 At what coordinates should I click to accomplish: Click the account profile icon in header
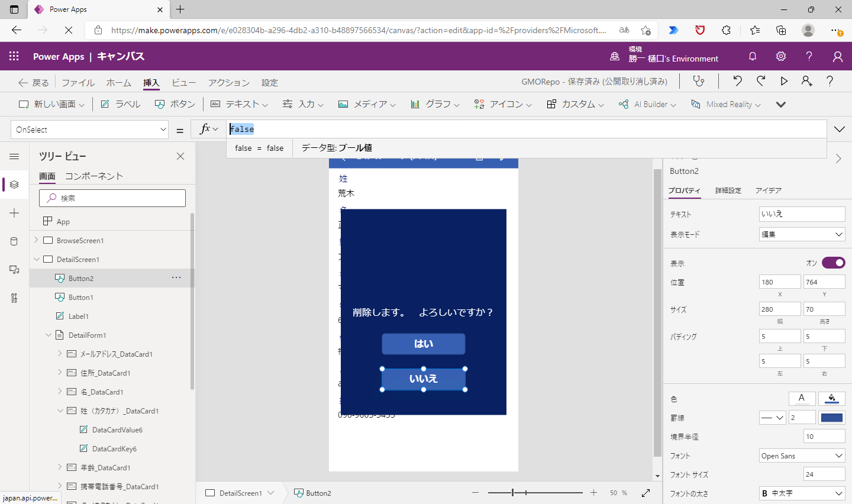point(838,56)
